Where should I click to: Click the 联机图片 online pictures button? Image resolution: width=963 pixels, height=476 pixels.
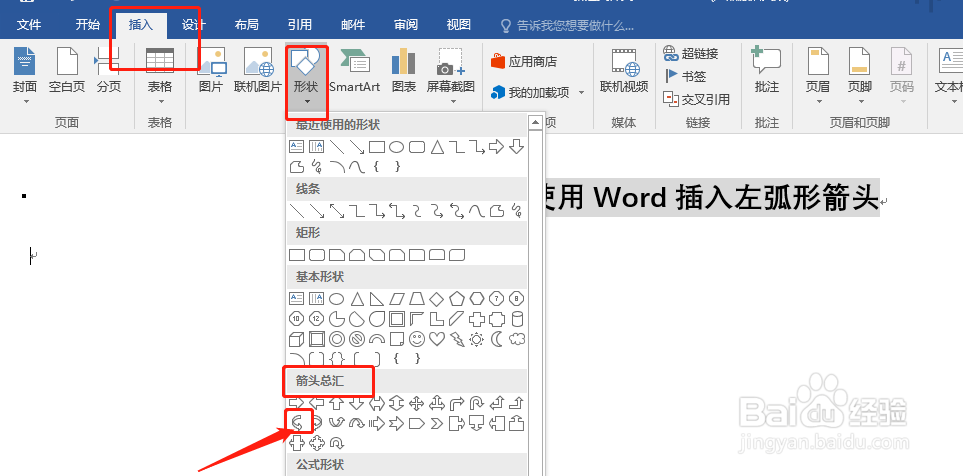click(x=258, y=71)
